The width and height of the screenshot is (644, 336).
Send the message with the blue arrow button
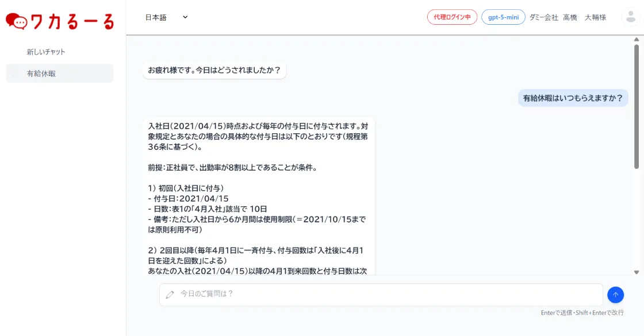pos(615,295)
